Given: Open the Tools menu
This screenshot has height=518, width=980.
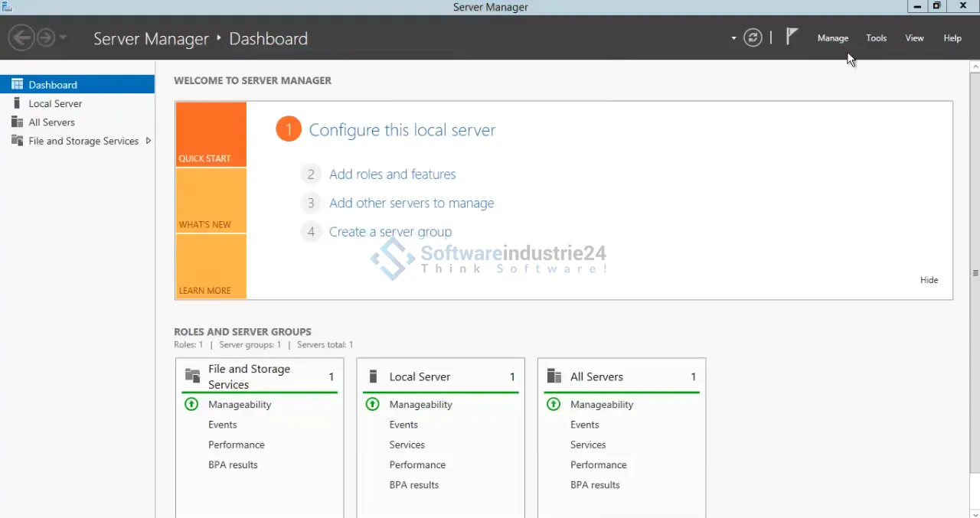Looking at the screenshot, I should 876,38.
